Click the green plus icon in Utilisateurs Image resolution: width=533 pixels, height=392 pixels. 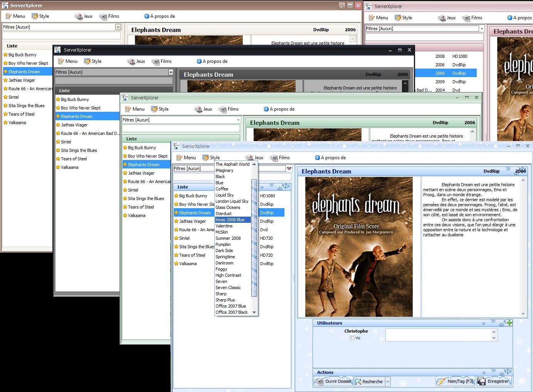(509, 323)
